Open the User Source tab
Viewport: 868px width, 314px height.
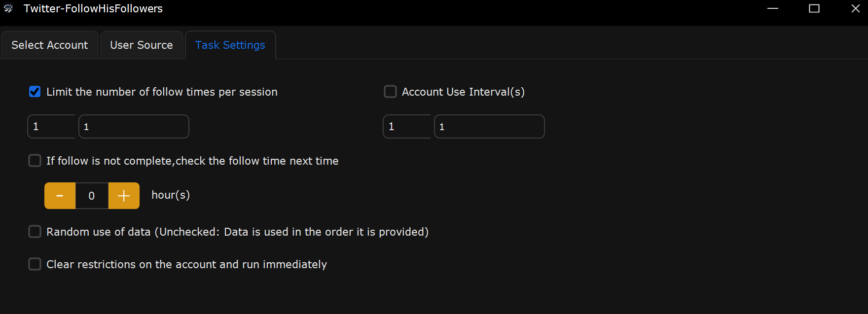142,45
